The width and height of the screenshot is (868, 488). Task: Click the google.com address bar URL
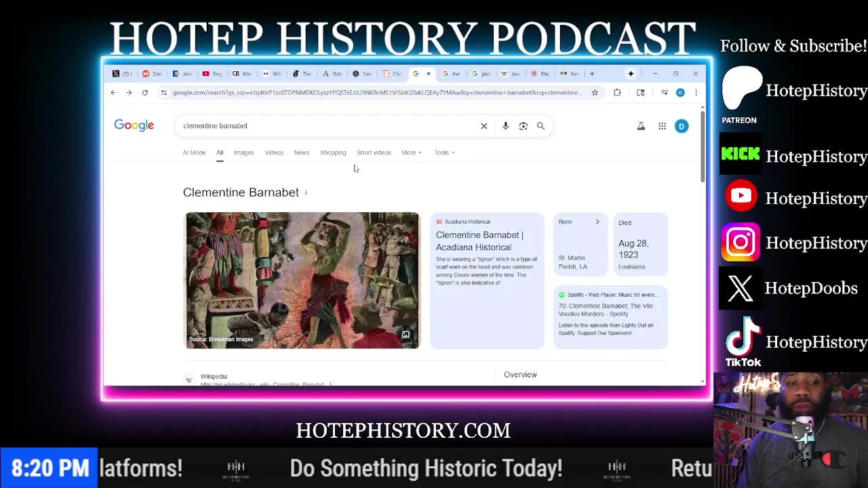(x=376, y=93)
